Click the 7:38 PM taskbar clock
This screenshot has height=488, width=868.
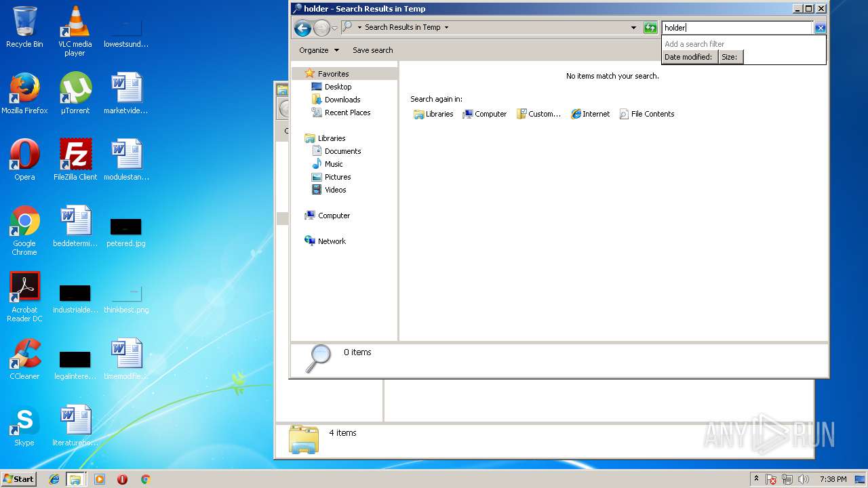(x=833, y=479)
